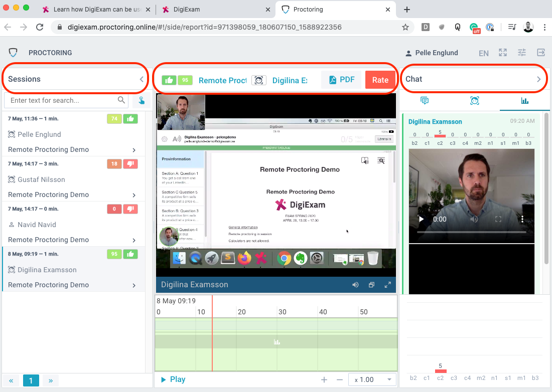The height and width of the screenshot is (392, 552).
Task: Open the Remote Proctoring exam link
Action: (x=222, y=81)
